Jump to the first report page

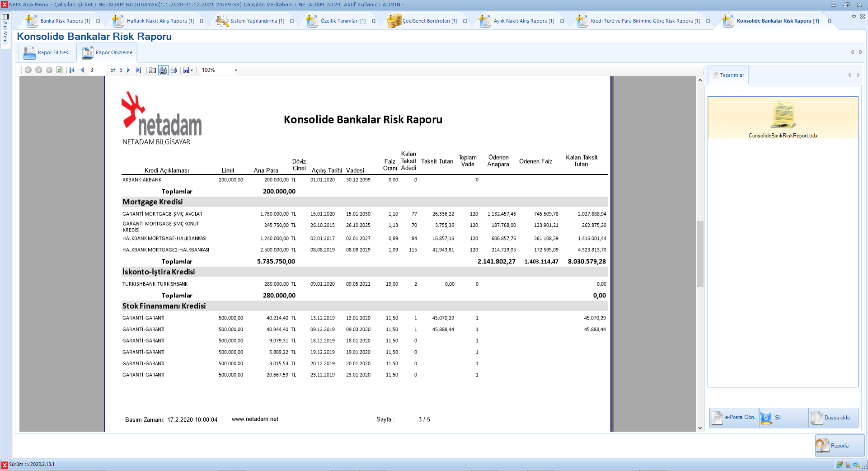[72, 70]
